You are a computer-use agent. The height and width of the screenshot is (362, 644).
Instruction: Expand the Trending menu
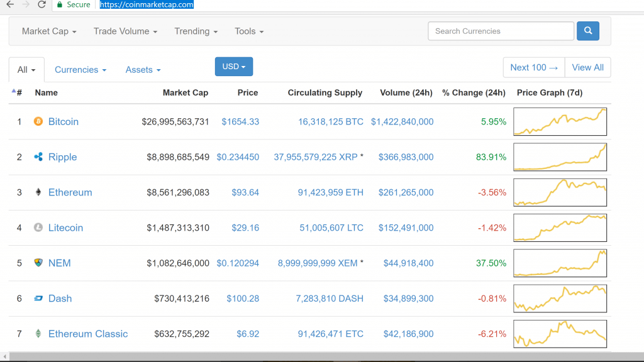pos(196,31)
